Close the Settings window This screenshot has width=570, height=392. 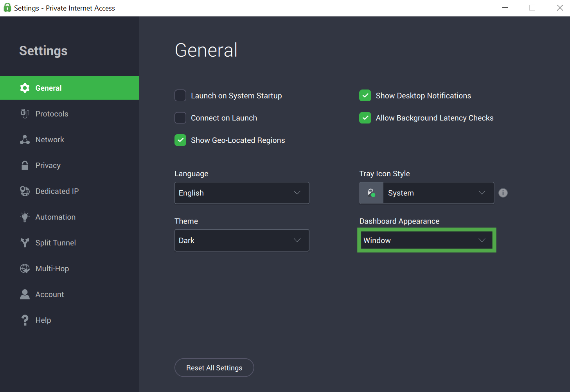point(560,8)
